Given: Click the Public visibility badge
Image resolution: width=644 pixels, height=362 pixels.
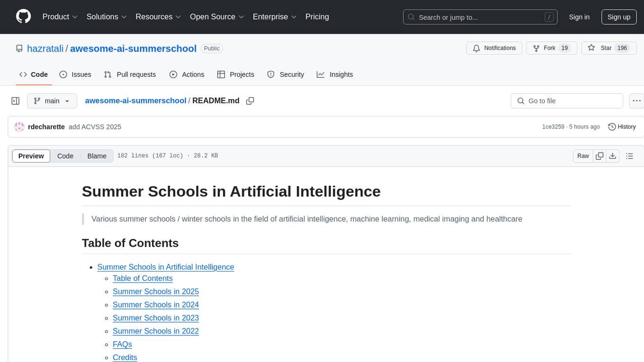Looking at the screenshot, I should tap(212, 48).
